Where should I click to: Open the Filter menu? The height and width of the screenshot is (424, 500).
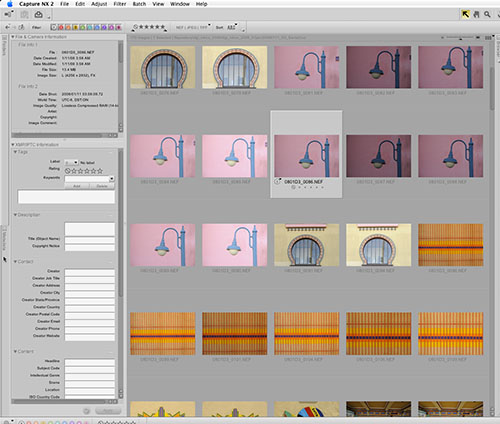point(120,4)
